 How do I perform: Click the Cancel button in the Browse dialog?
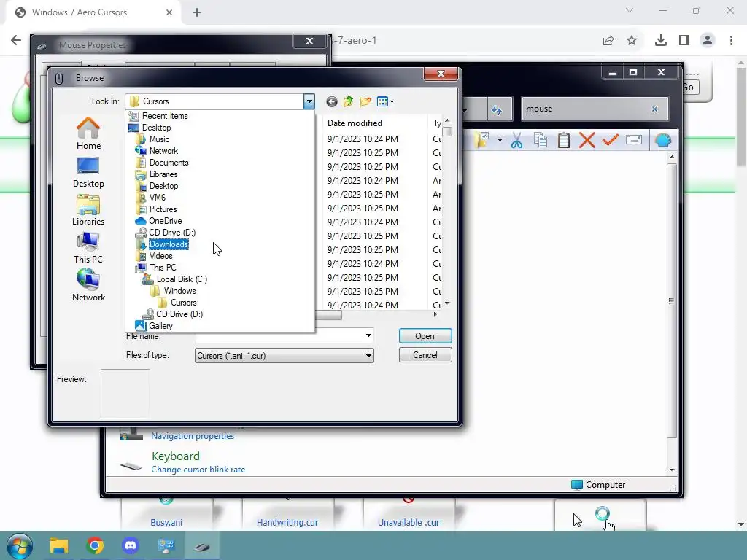click(x=425, y=355)
